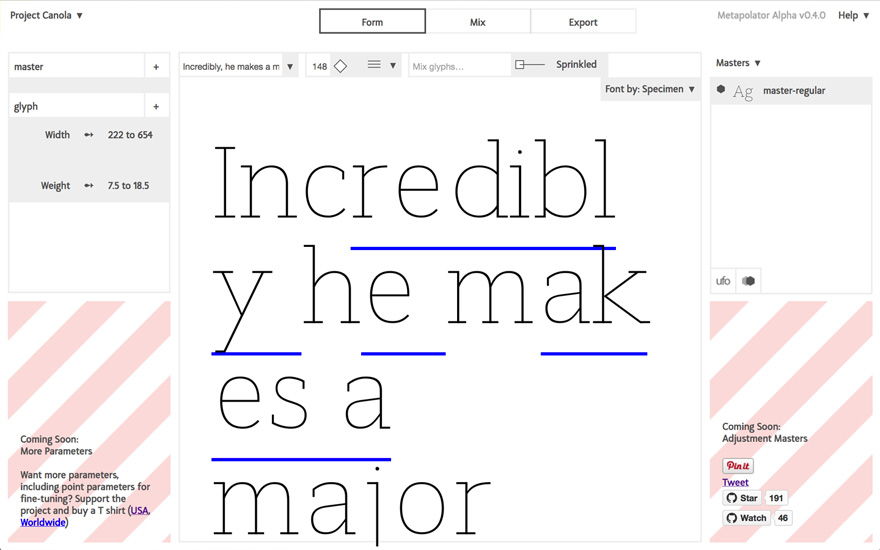Click the hexagon icon beside master-regular
This screenshot has width=880, height=550.
tap(721, 90)
